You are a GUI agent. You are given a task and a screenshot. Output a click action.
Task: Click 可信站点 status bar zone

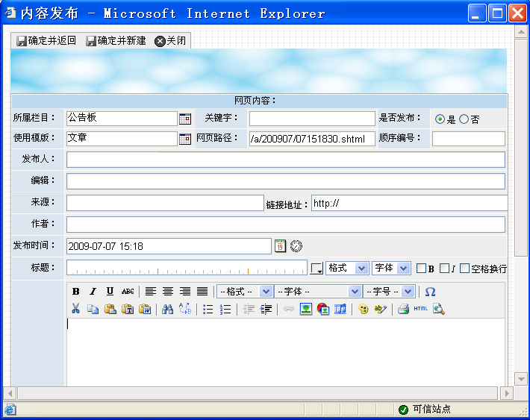pos(425,410)
